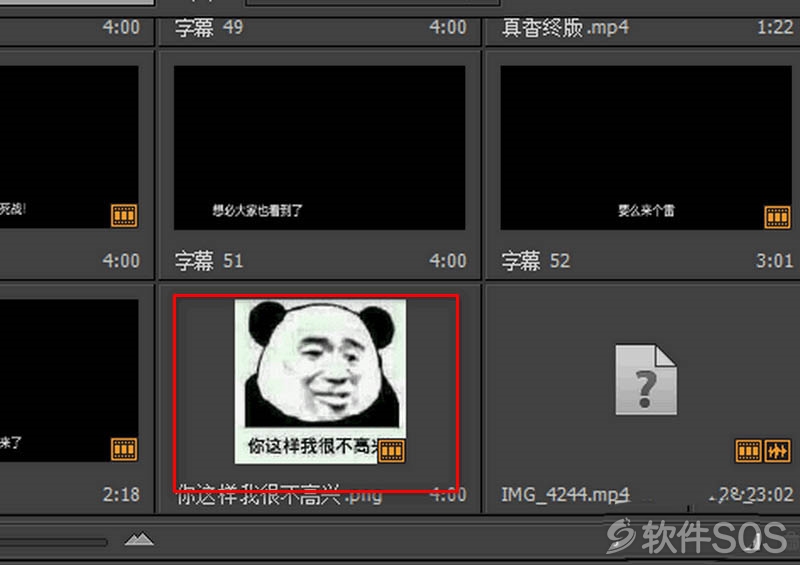Image resolution: width=800 pixels, height=565 pixels.
Task: Adjust the thumbnail zoom slider
Action: point(54,542)
